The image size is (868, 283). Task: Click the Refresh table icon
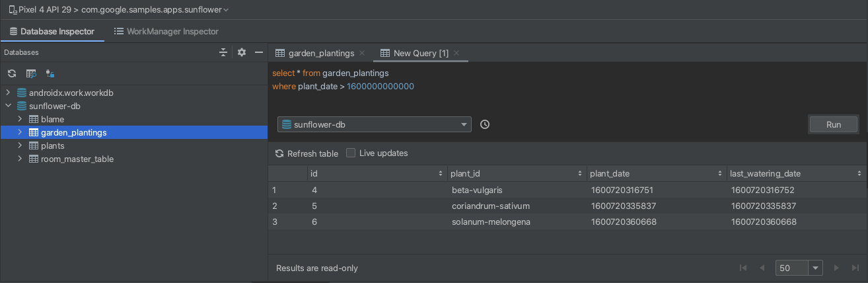280,153
